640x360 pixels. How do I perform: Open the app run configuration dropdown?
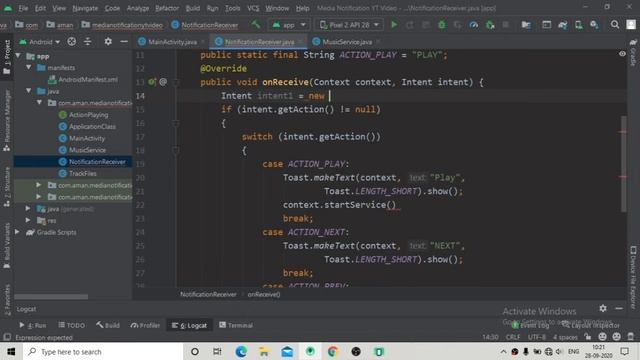point(289,25)
